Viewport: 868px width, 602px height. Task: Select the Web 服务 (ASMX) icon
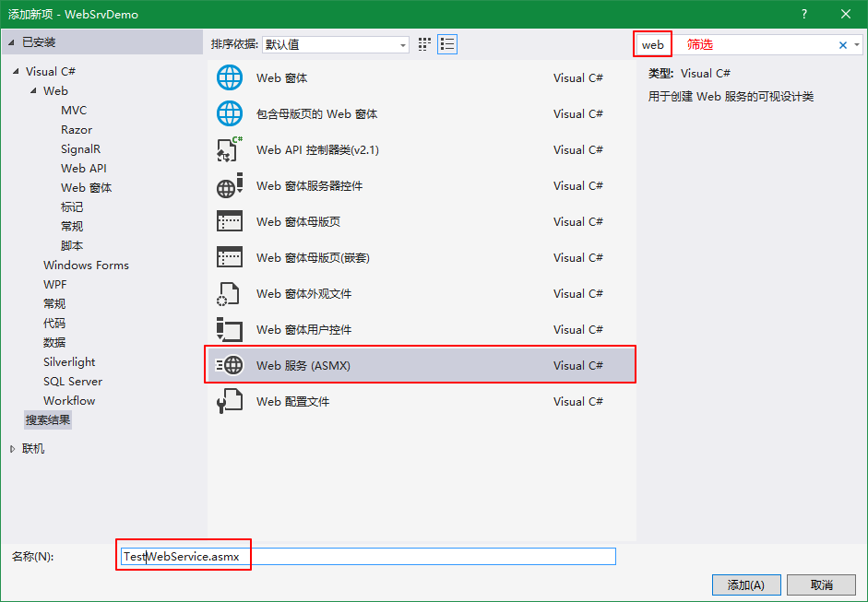[x=229, y=366]
